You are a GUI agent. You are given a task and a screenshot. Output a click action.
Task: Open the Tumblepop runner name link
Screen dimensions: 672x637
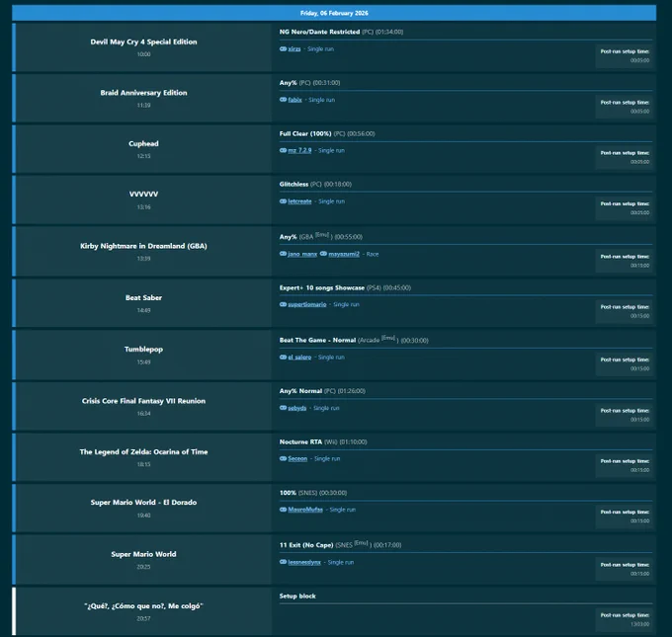click(x=299, y=358)
